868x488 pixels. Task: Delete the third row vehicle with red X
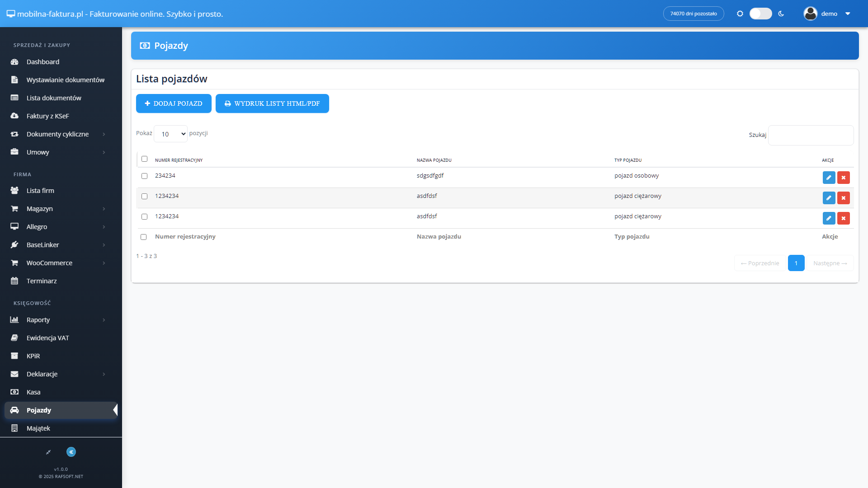(x=843, y=218)
